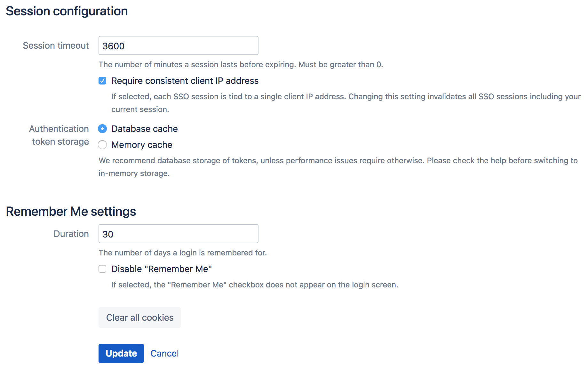The image size is (588, 370).
Task: Click the "Duration" field label
Action: (x=71, y=234)
